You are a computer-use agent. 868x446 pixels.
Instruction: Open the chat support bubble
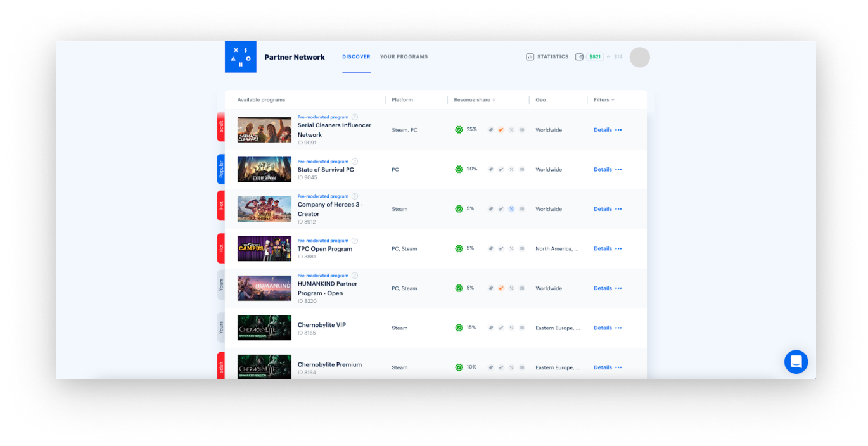click(796, 362)
